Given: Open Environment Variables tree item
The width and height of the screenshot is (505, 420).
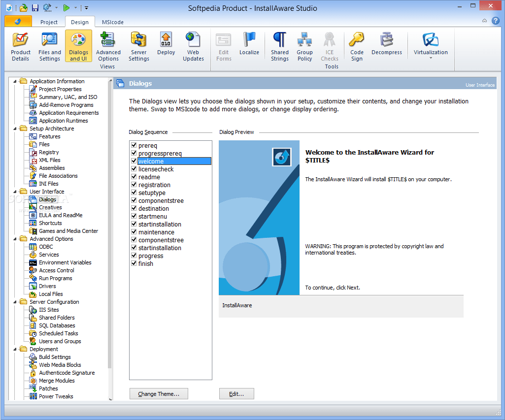Looking at the screenshot, I should [x=65, y=262].
